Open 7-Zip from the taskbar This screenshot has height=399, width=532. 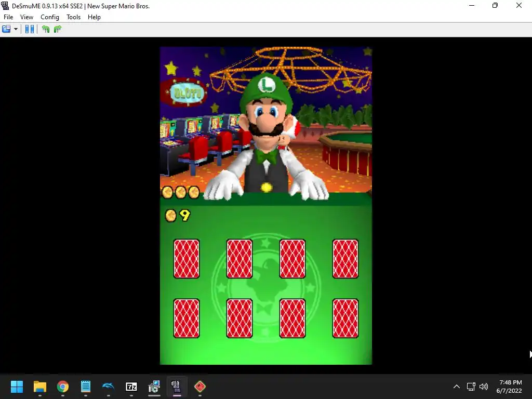(x=131, y=387)
